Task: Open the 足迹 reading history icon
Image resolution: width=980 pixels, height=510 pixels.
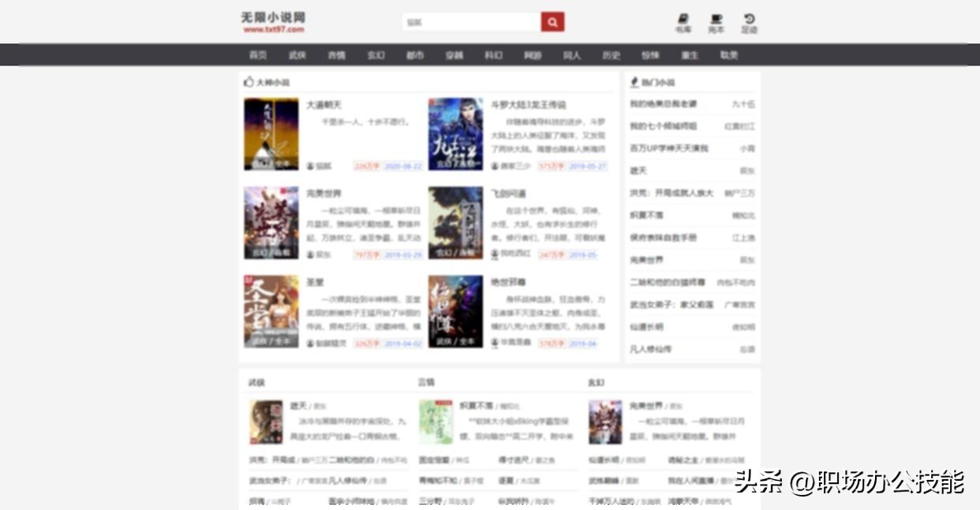Action: (x=749, y=20)
